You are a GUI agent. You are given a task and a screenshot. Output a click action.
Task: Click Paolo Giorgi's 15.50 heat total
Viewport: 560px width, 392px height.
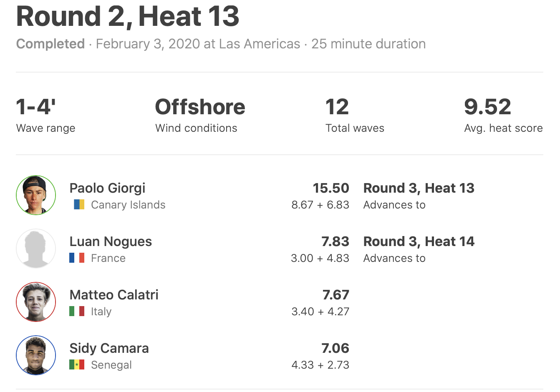point(331,188)
